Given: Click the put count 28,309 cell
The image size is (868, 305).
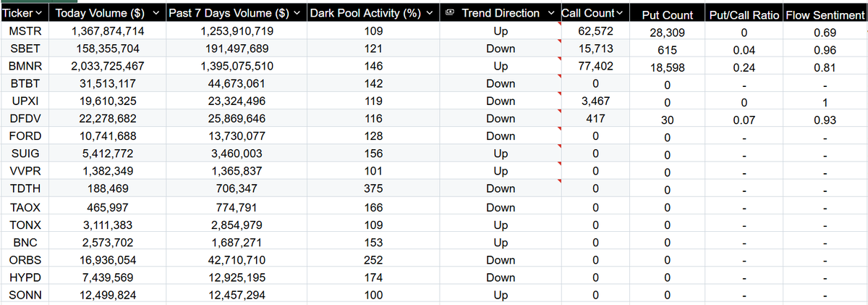Looking at the screenshot, I should (668, 33).
